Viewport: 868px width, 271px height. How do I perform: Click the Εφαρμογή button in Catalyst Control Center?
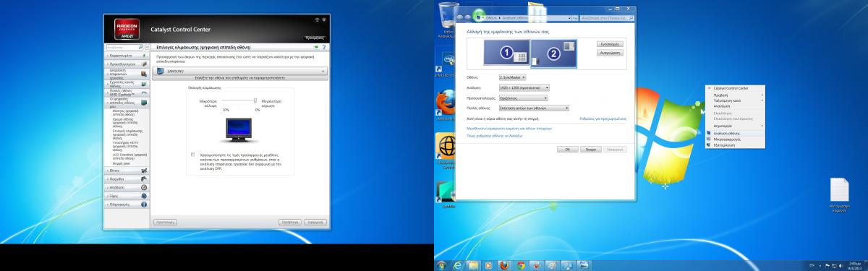point(315,223)
